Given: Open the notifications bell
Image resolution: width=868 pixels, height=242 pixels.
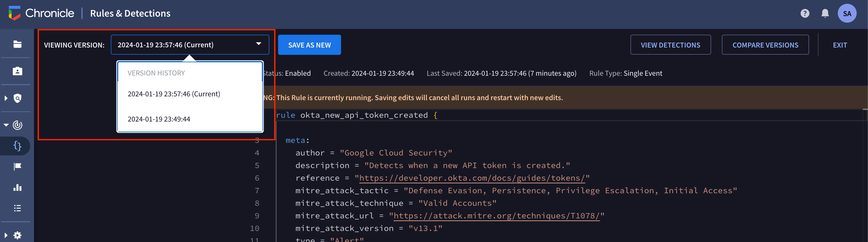Looking at the screenshot, I should pyautogui.click(x=825, y=14).
